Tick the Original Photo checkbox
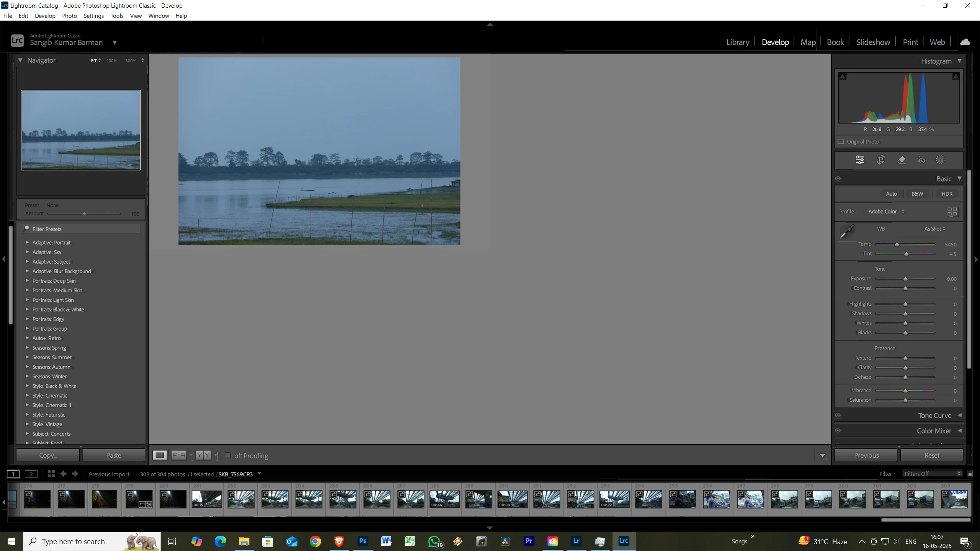 pyautogui.click(x=841, y=142)
